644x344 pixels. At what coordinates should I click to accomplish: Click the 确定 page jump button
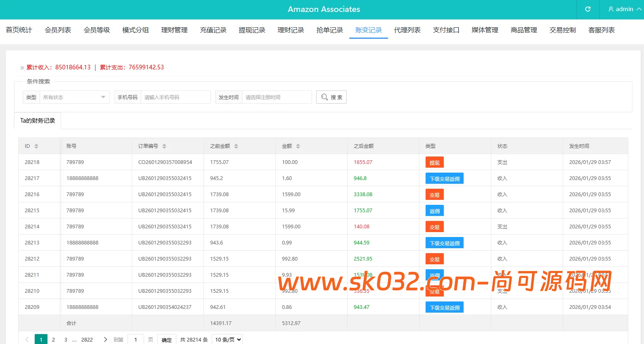click(166, 339)
